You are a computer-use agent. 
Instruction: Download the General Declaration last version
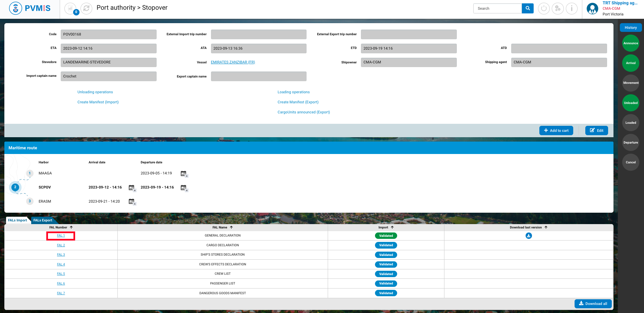pos(529,236)
